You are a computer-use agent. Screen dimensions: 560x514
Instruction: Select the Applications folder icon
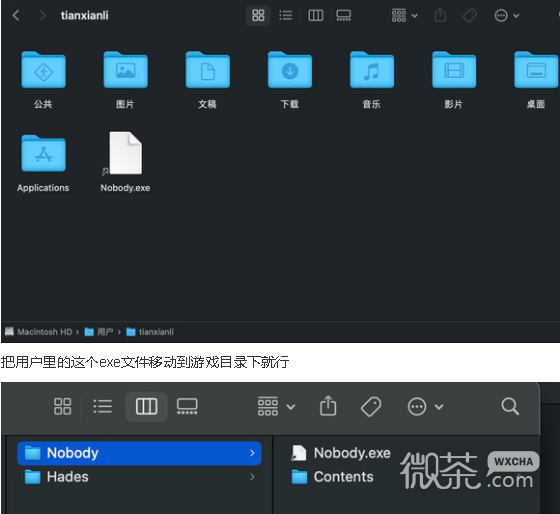43,154
